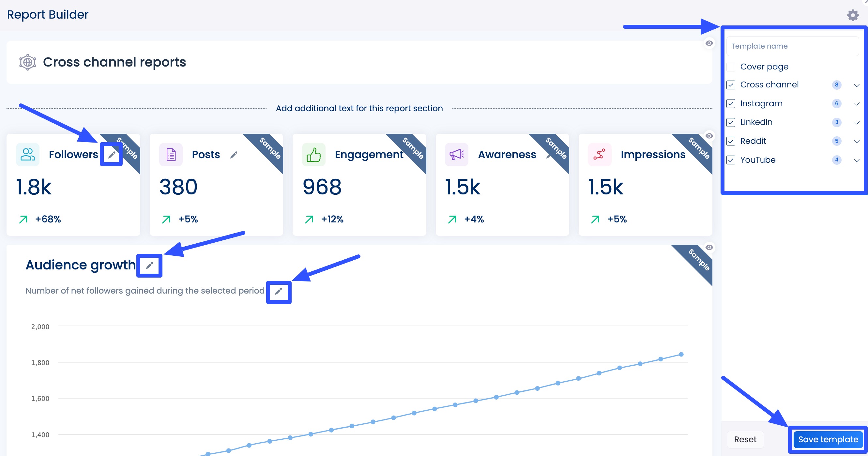Edit the Audience growth heading via pencil icon
This screenshot has height=456, width=868.
tap(149, 265)
